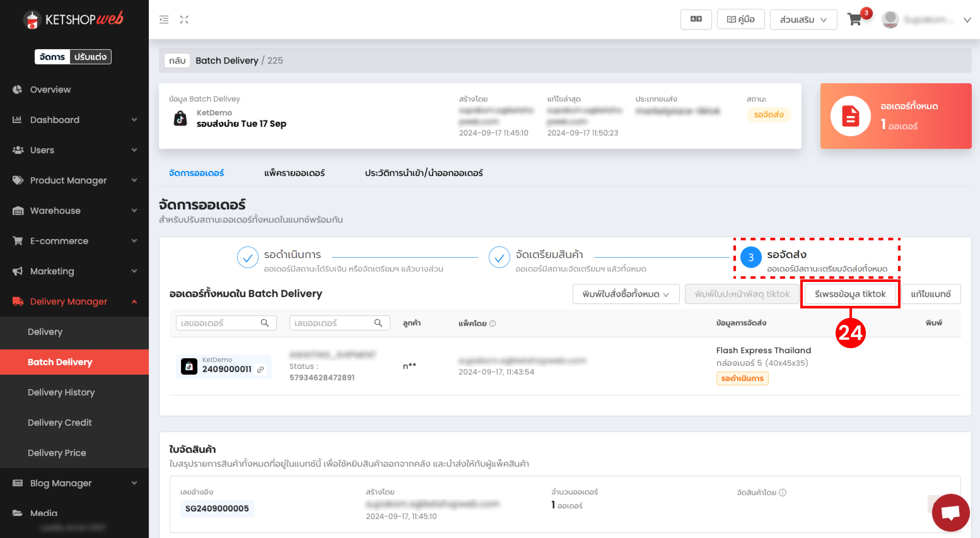Click รีเฟรชข้อมูล tiktok button
This screenshot has height=538, width=980.
click(850, 294)
